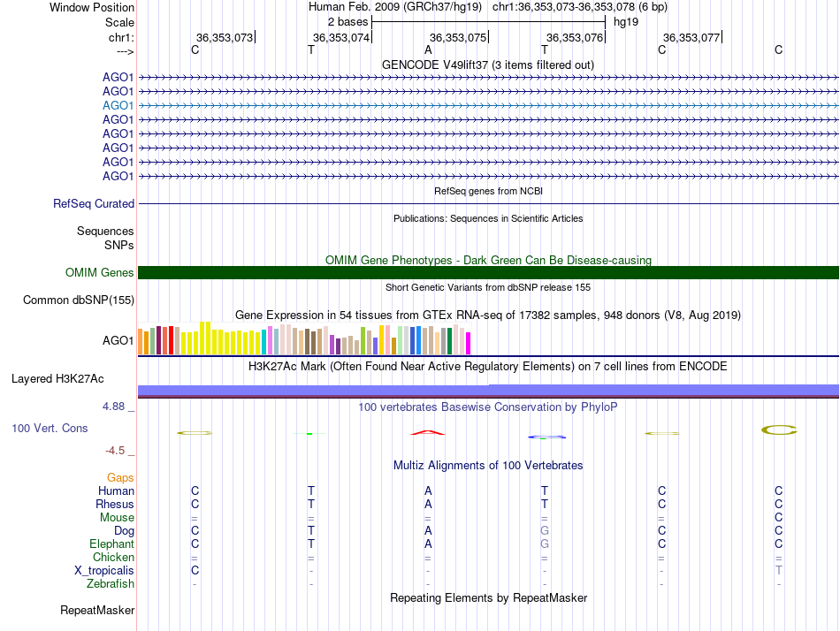Viewport: 840px width, 631px height.
Task: Open Publications: Sequences in Scientific Articles title
Action: [x=488, y=218]
